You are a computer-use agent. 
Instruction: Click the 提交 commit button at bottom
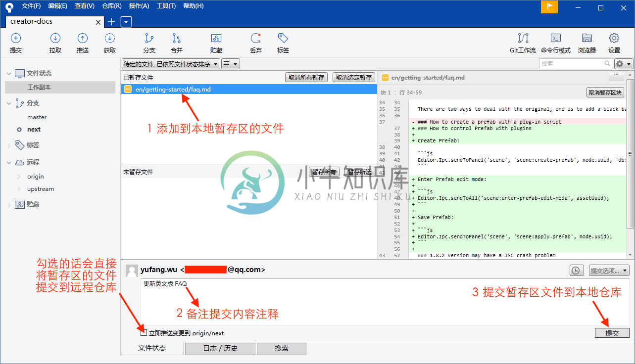[x=612, y=333]
